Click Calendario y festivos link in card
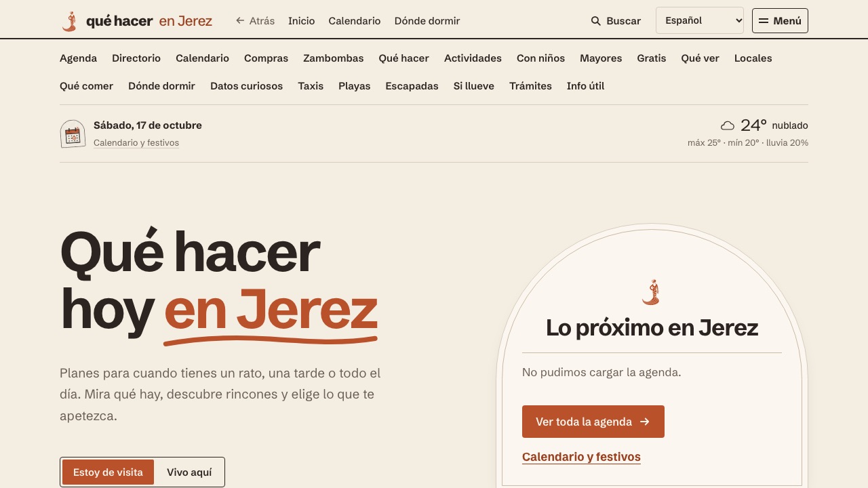 (x=581, y=457)
